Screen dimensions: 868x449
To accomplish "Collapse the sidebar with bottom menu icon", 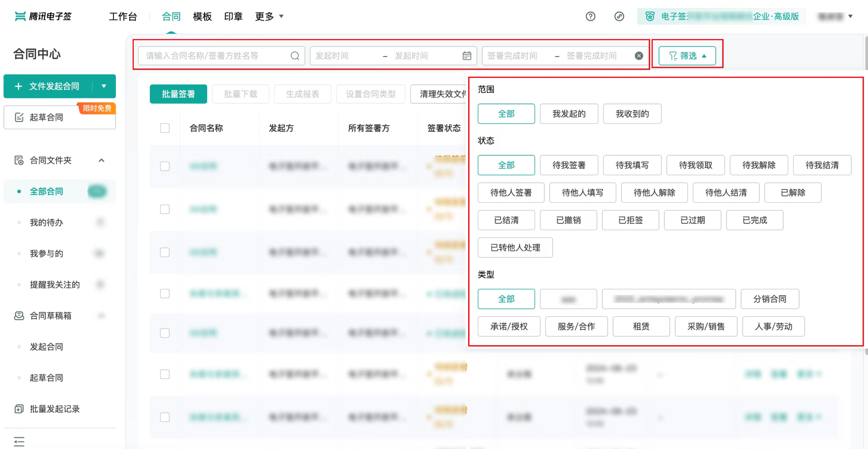I will 19,441.
